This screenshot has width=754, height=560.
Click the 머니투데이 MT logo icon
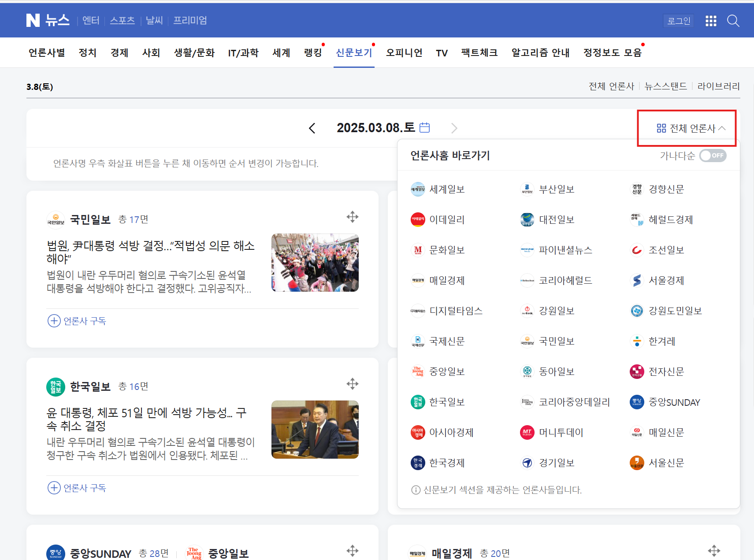[527, 433]
